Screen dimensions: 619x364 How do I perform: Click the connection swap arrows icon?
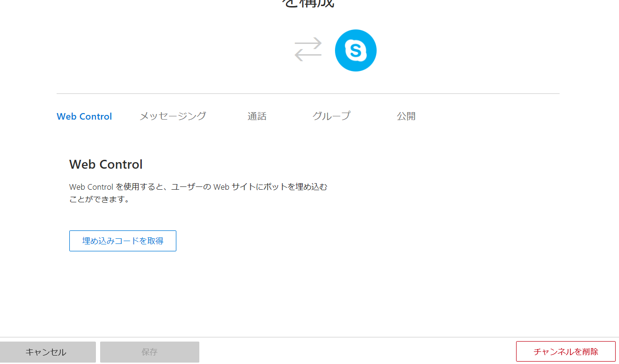point(308,49)
